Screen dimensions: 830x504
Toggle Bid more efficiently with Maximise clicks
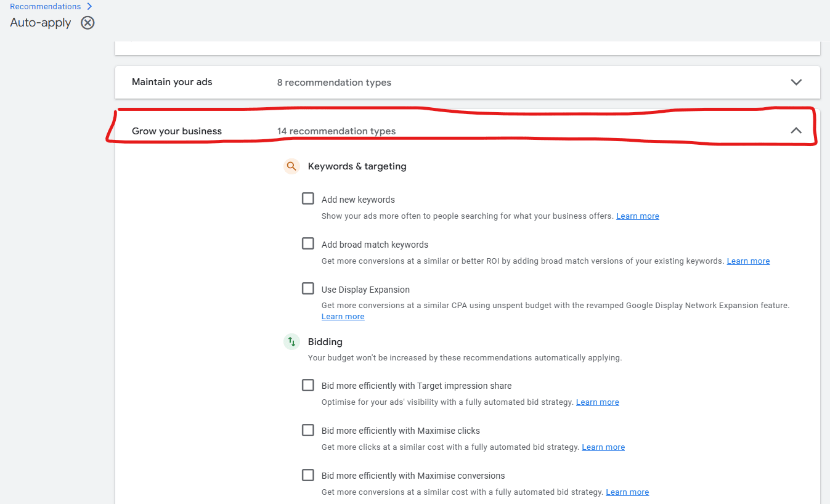[x=308, y=430]
